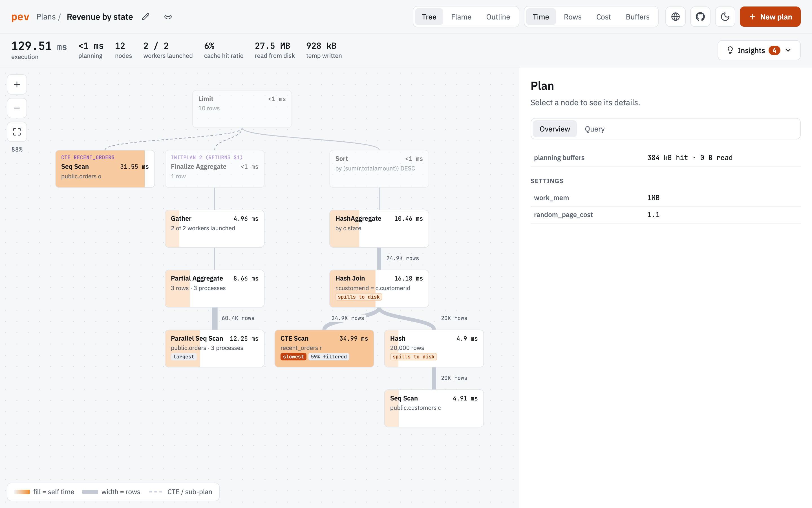Fit the plan to view with the fullscreen icon
This screenshot has height=508, width=812.
coord(17,132)
